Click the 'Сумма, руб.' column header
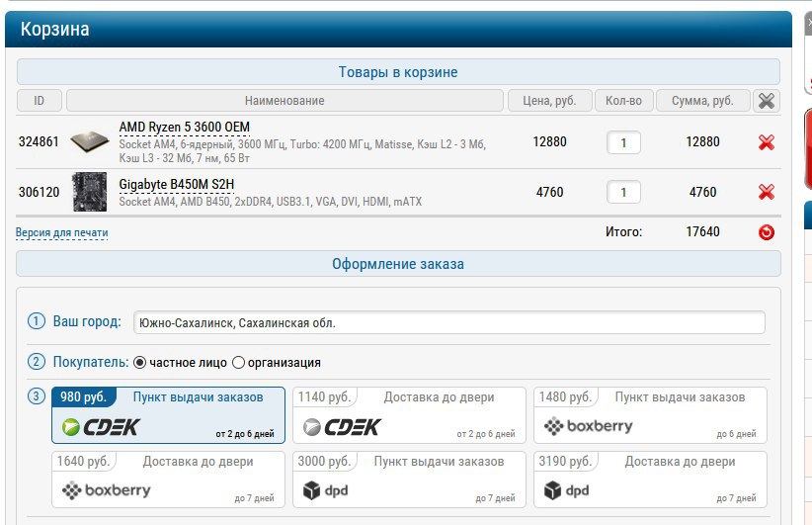 click(702, 101)
